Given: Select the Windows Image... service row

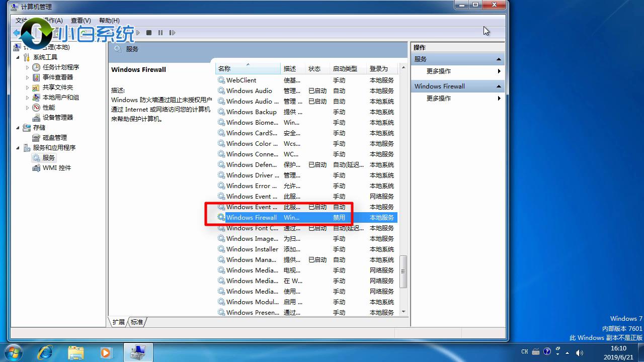Looking at the screenshot, I should tap(307, 238).
